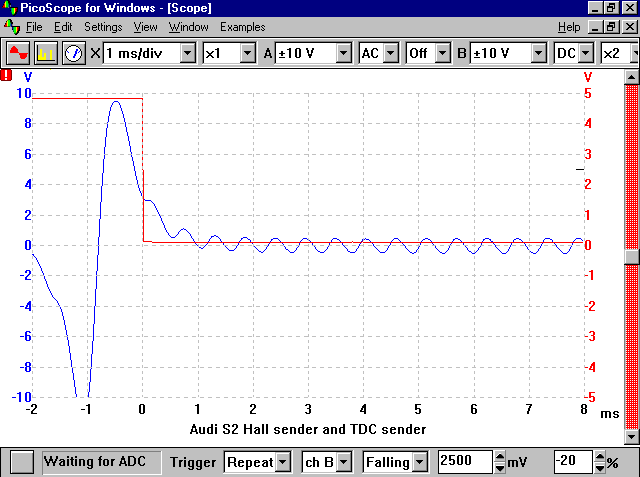Click the meter view gauge icon

click(73, 53)
